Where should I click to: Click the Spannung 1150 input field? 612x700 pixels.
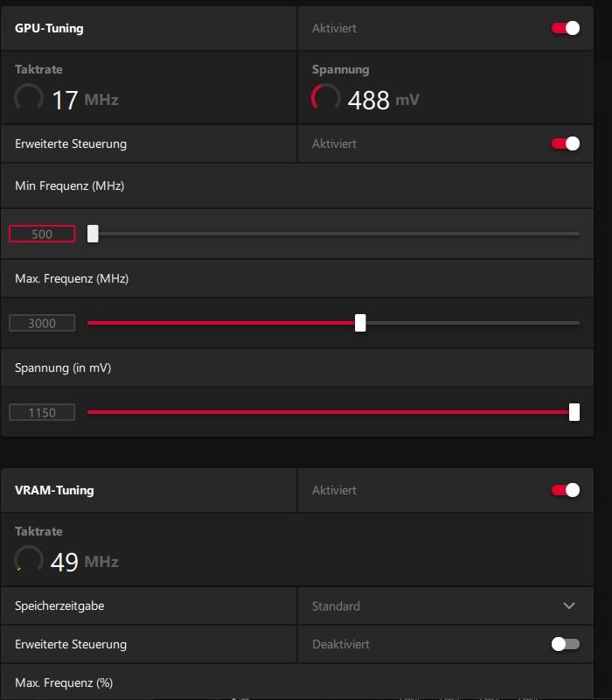coord(42,412)
